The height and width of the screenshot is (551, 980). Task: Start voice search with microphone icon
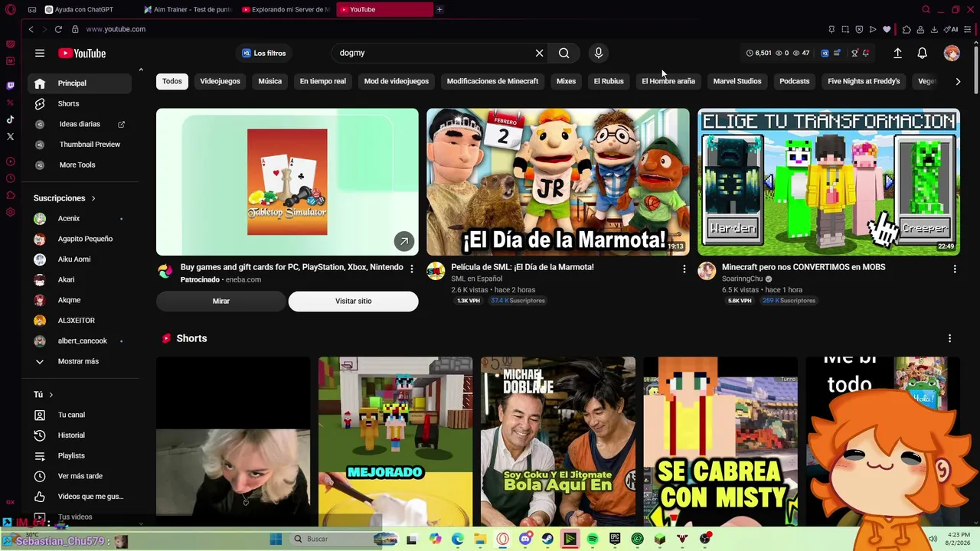pyautogui.click(x=599, y=53)
